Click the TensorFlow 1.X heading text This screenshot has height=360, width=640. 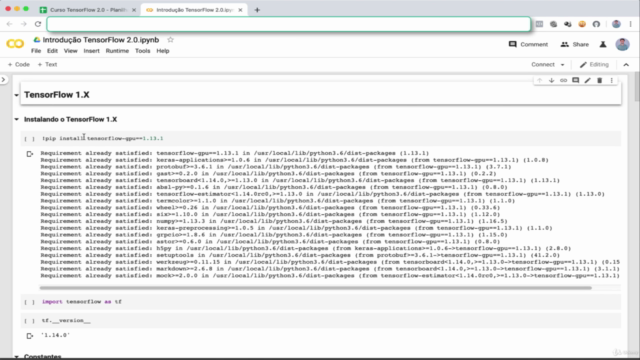(57, 95)
